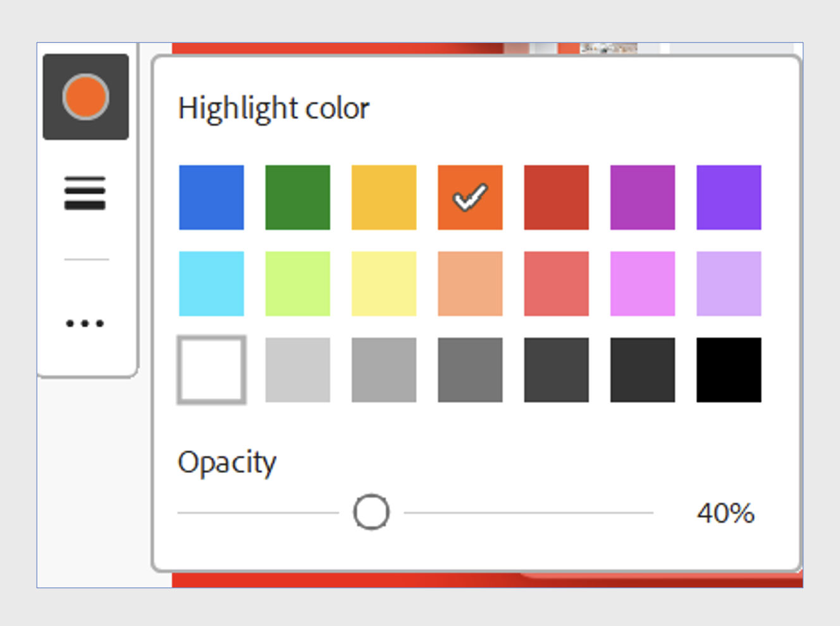
Task: Click the currently checked orange swatch
Action: 470,197
